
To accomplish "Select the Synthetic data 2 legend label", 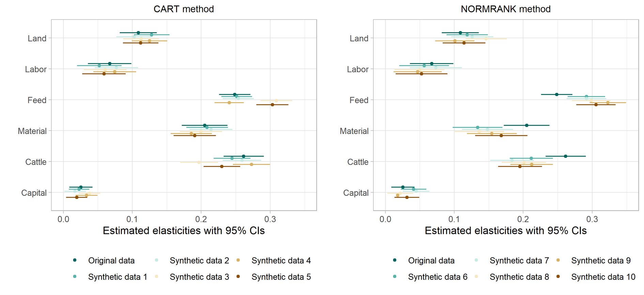I will coord(199,261).
